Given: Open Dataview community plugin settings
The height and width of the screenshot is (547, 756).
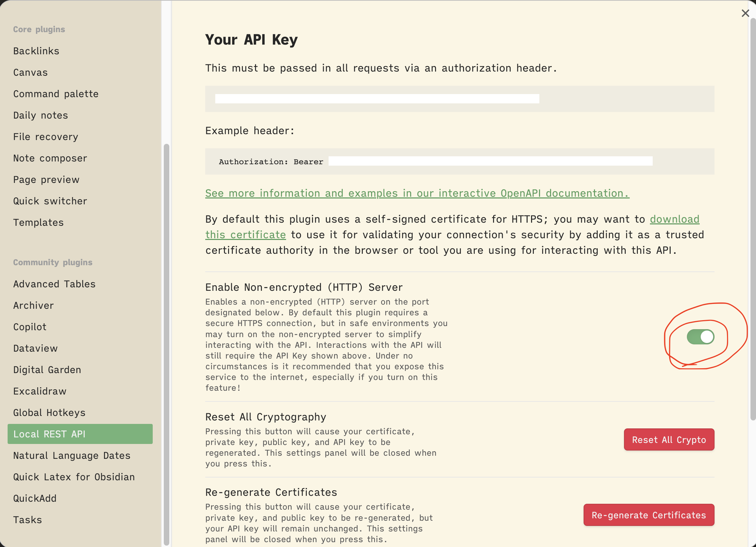Looking at the screenshot, I should point(35,349).
